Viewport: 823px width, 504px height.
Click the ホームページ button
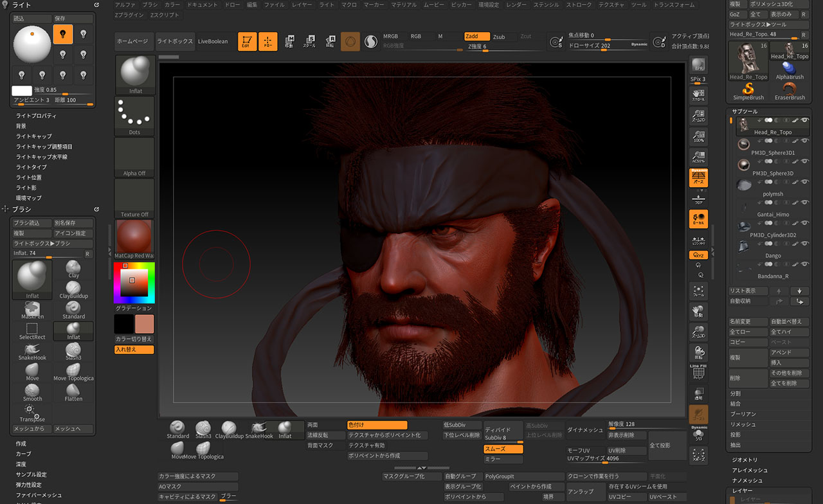tap(134, 41)
